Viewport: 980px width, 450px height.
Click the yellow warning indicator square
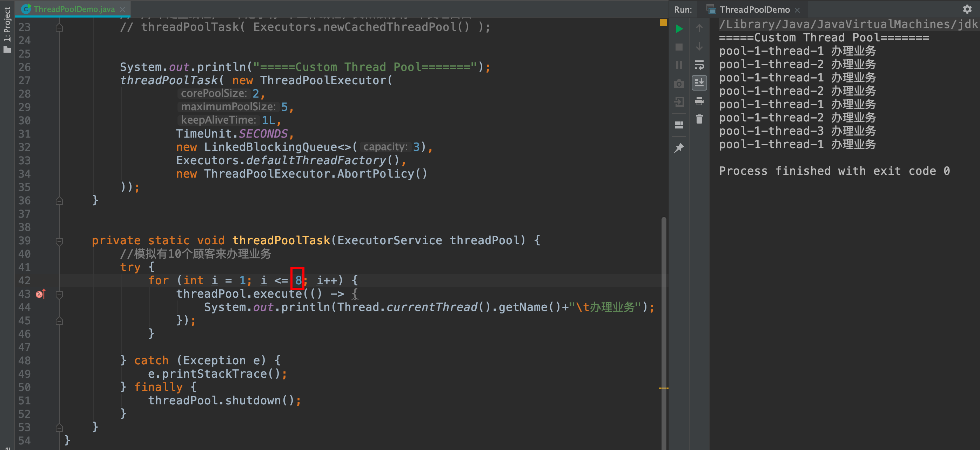(x=664, y=22)
